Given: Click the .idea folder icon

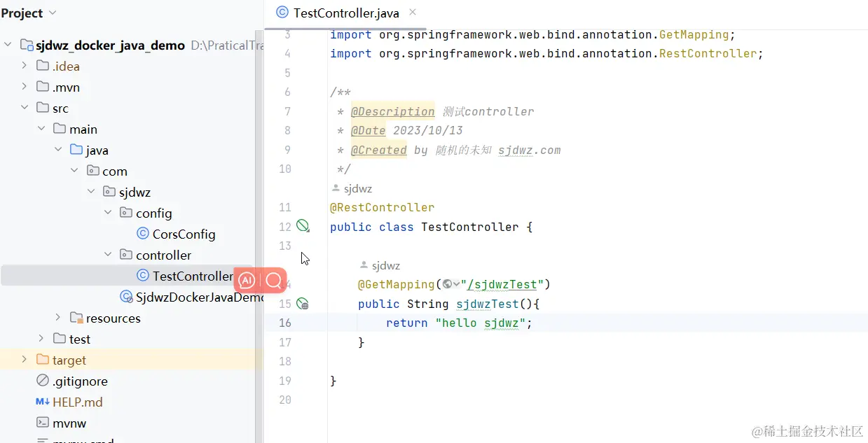Looking at the screenshot, I should click(43, 66).
